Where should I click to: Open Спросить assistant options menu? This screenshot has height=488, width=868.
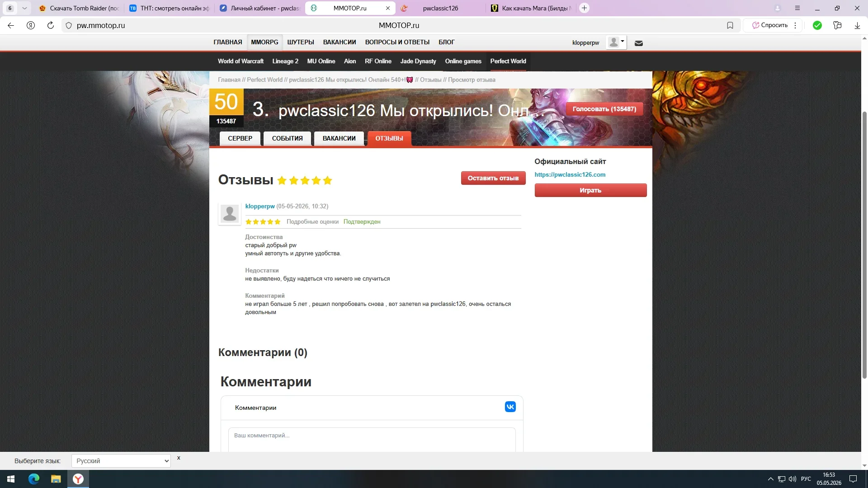point(795,25)
